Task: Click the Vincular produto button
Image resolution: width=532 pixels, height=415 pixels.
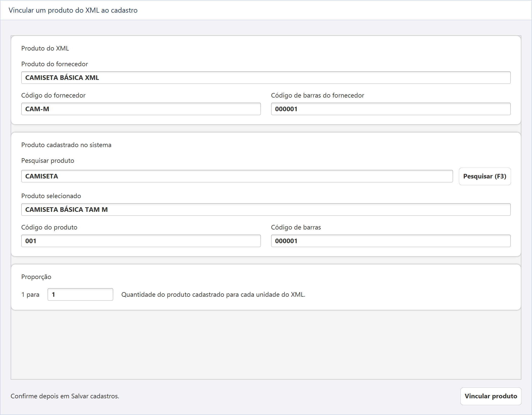Action: pos(491,396)
